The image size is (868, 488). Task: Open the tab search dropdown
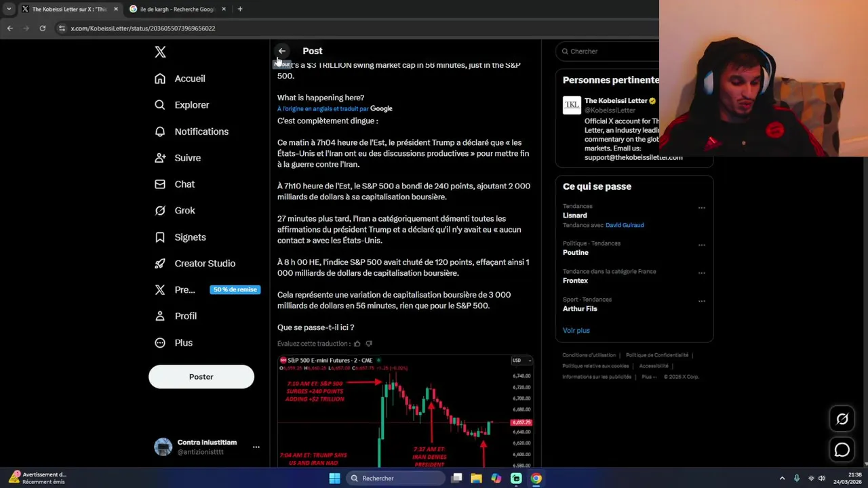9,9
